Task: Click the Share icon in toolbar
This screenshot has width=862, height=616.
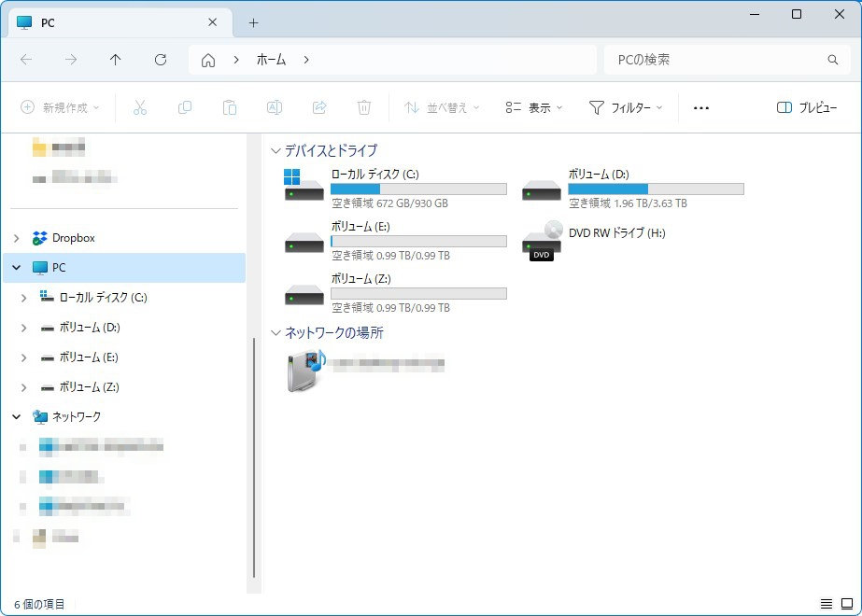Action: coord(319,107)
